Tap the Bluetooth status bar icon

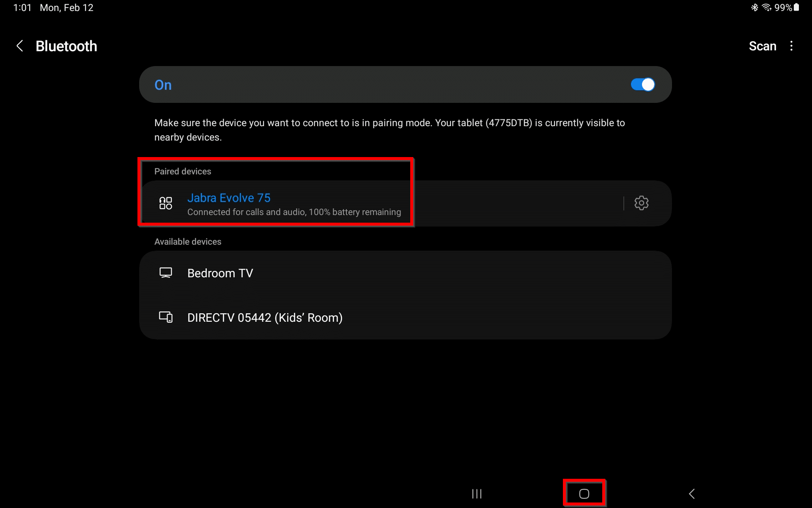coord(754,8)
